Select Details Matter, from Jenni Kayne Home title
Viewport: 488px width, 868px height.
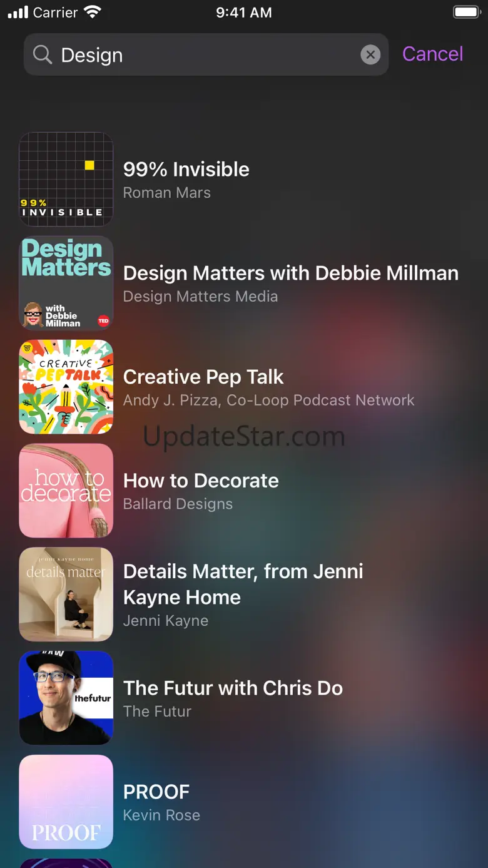[x=243, y=584]
